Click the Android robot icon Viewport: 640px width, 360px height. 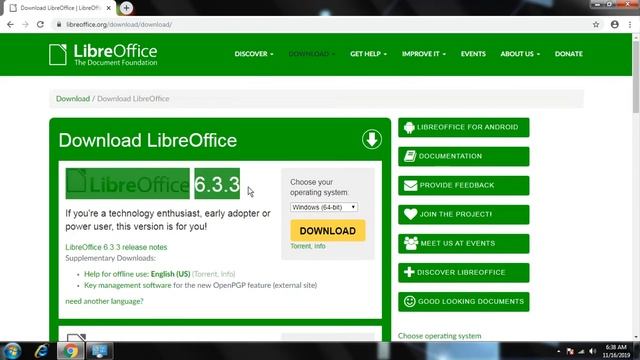click(409, 127)
